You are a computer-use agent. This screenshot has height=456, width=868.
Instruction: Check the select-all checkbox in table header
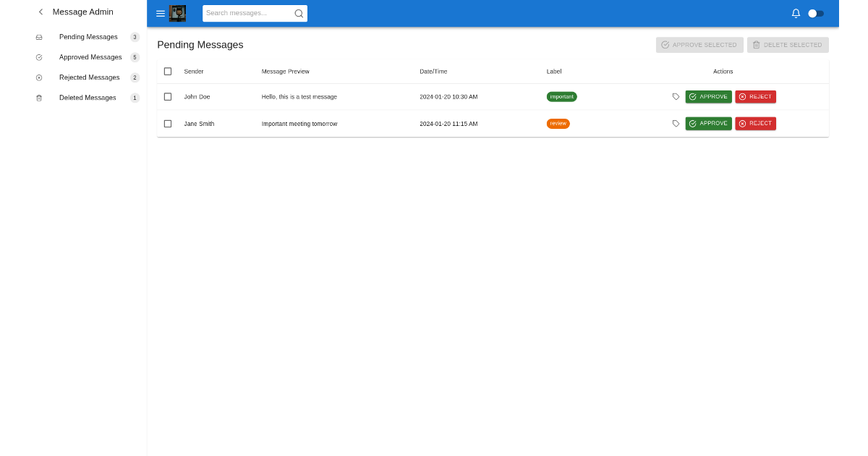pyautogui.click(x=168, y=71)
